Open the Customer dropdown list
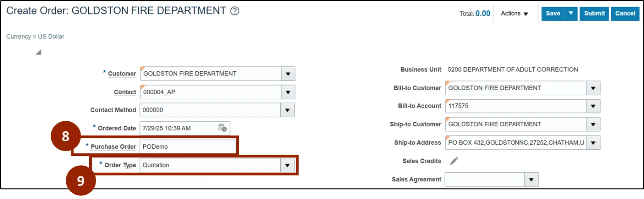The width and height of the screenshot is (644, 199). coord(288,74)
